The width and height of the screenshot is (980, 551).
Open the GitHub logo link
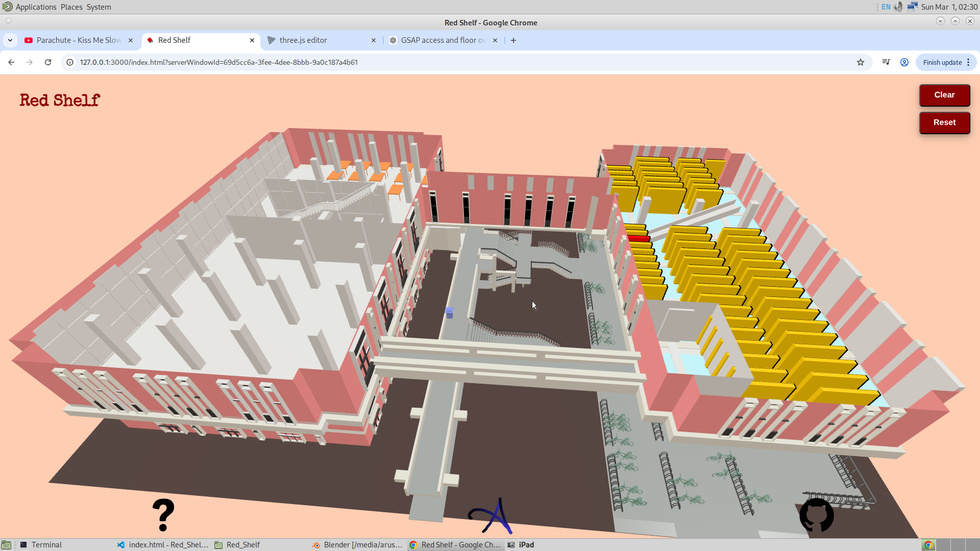[x=816, y=515]
